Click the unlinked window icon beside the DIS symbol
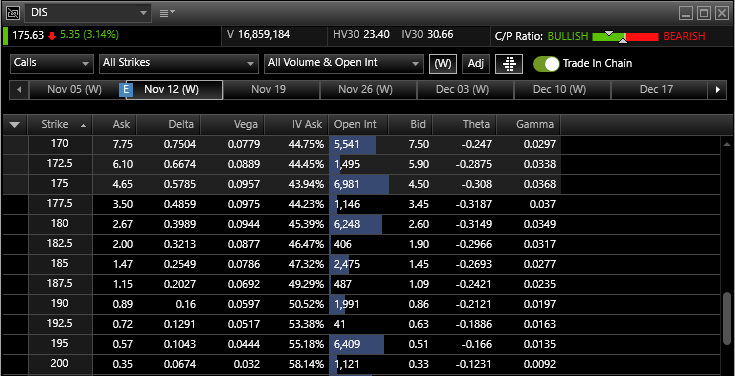Viewport: 735px width, 376px height. pyautogui.click(x=13, y=13)
